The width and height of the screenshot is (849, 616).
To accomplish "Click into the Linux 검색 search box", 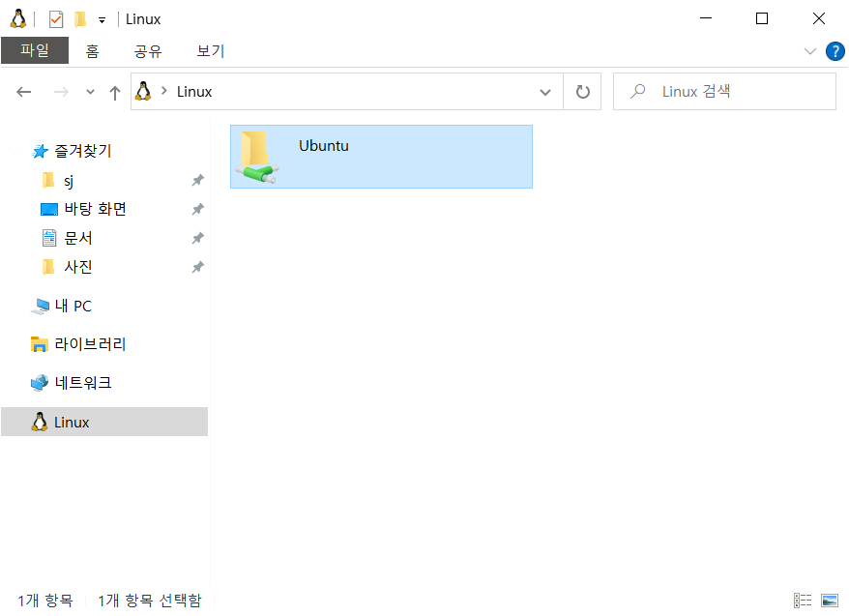I will click(724, 92).
